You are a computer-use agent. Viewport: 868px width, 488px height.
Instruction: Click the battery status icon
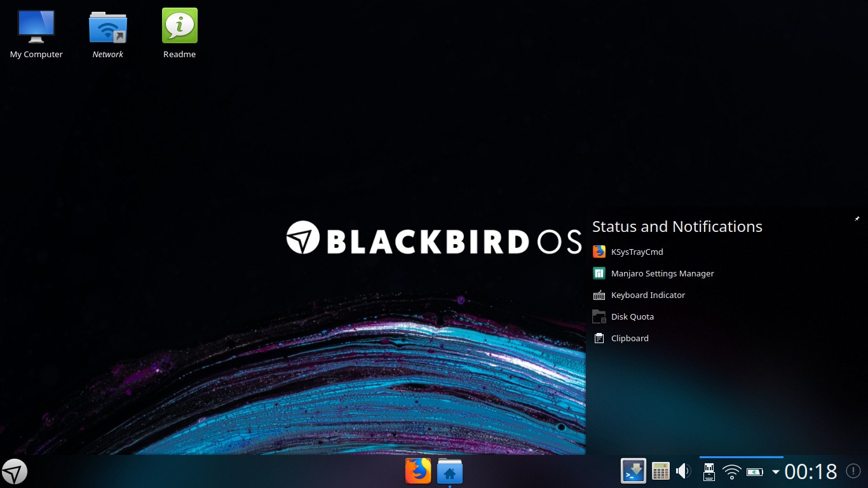coord(755,471)
